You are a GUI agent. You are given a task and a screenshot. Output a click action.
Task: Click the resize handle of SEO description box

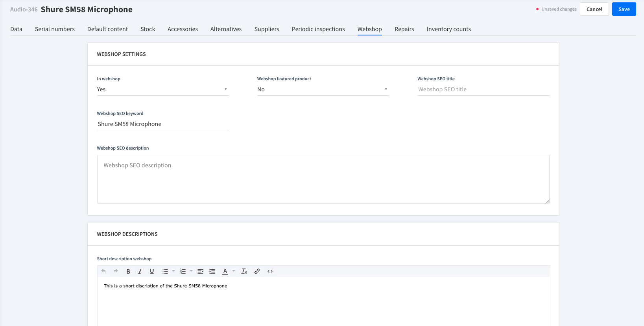[x=547, y=201]
